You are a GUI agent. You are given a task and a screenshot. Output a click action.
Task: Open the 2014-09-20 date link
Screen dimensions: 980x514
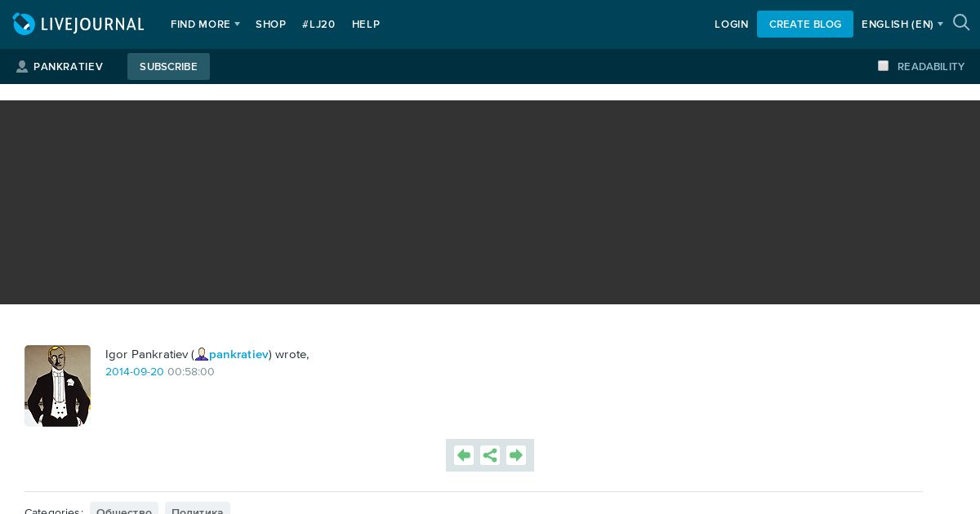[x=135, y=372]
